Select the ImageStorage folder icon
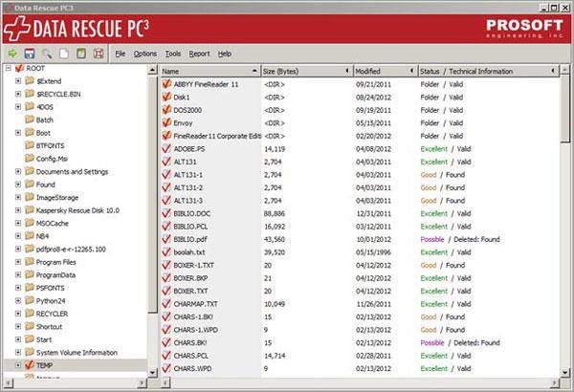The image size is (574, 392). [x=30, y=197]
